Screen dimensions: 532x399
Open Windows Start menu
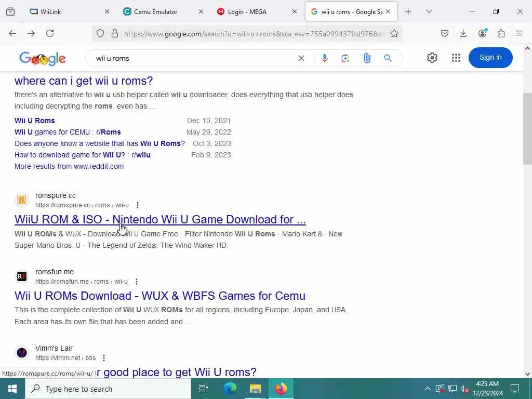pos(12,389)
